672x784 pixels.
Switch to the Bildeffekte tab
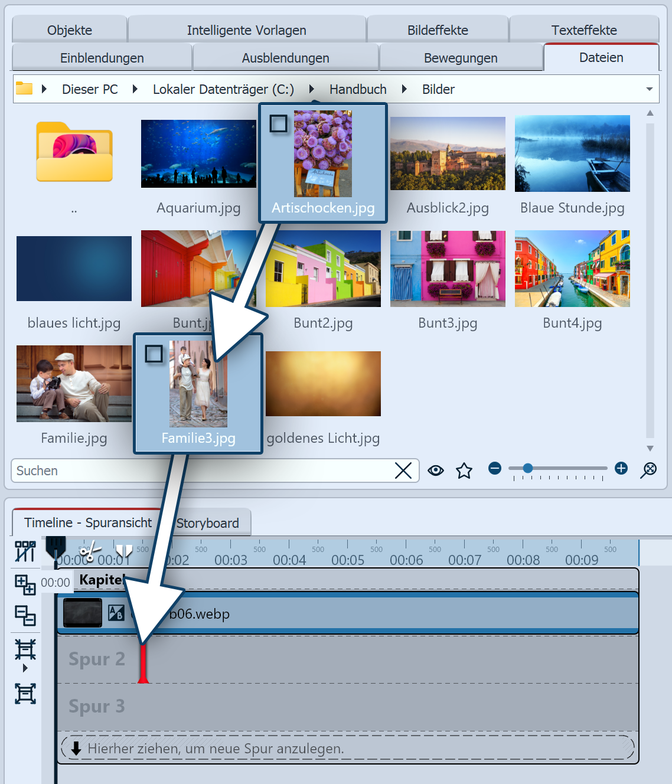pyautogui.click(x=438, y=30)
